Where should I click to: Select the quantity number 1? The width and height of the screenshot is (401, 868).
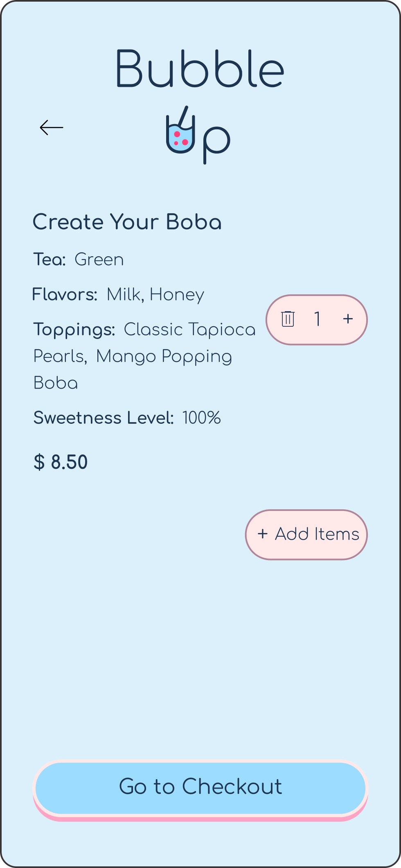pyautogui.click(x=318, y=319)
